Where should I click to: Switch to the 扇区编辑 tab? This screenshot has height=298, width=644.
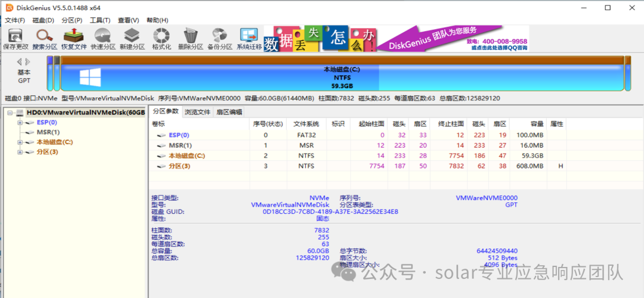229,112
